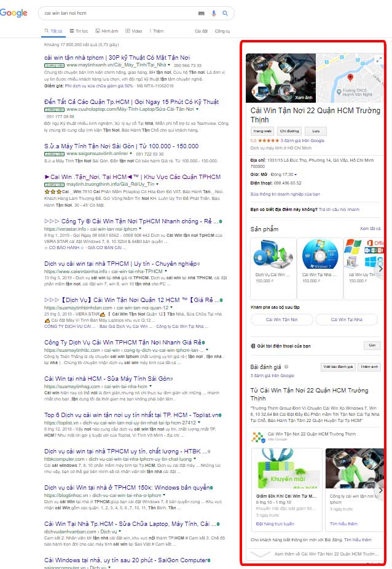The width and height of the screenshot is (392, 569).
Task: Click the 'Chỉ đường' directions button
Action: 289,132
